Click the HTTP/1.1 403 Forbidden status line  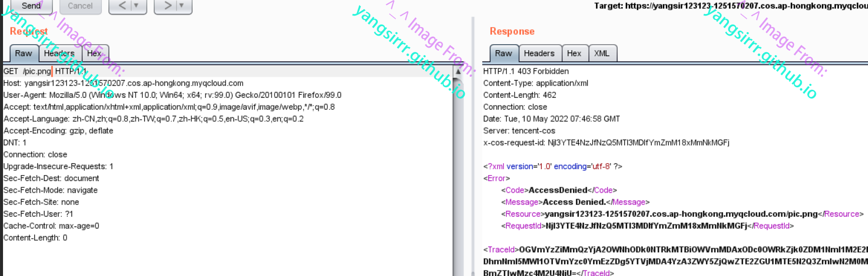click(526, 71)
